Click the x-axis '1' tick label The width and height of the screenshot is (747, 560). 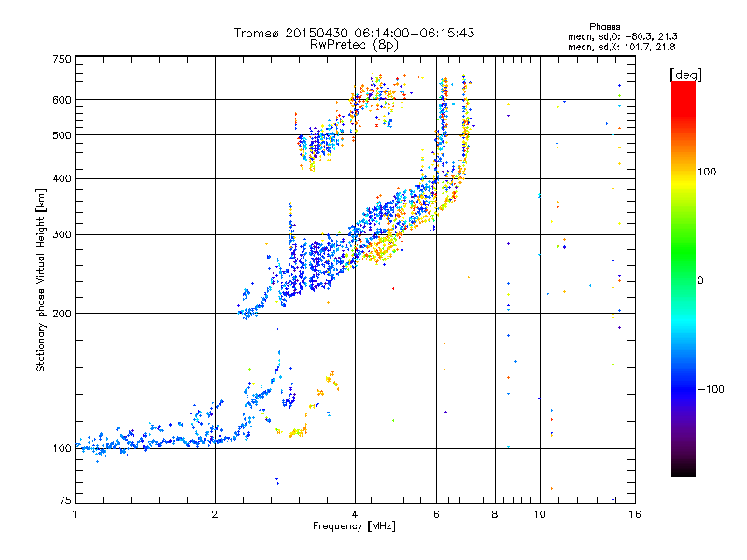[75, 514]
